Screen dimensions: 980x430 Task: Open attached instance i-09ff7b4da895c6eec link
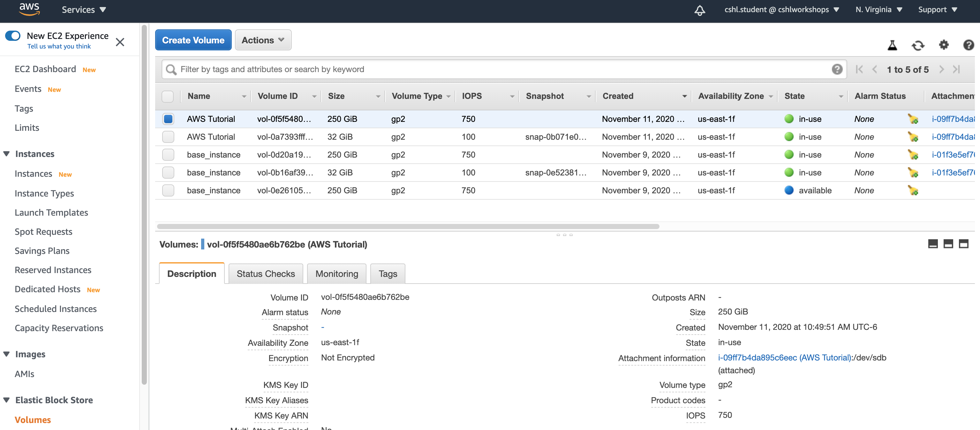click(x=784, y=358)
